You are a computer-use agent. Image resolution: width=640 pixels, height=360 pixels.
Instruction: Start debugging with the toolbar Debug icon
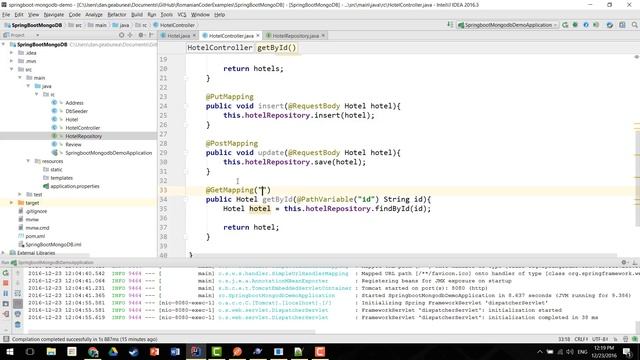[576, 25]
